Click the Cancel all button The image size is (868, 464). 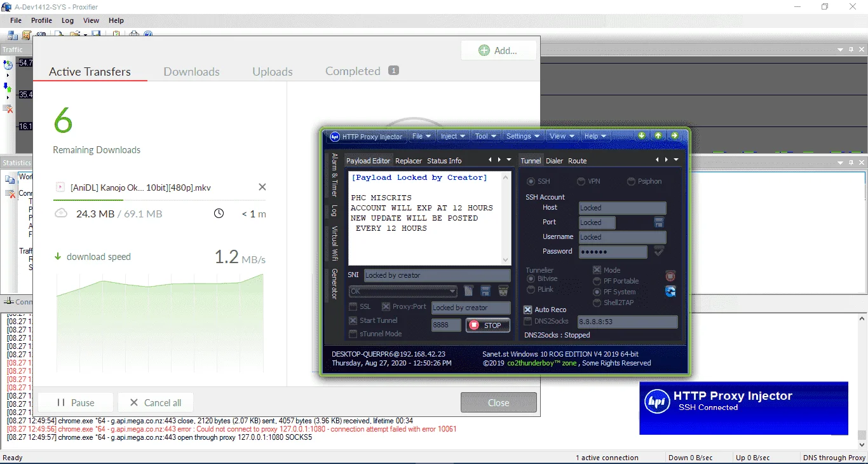(156, 402)
